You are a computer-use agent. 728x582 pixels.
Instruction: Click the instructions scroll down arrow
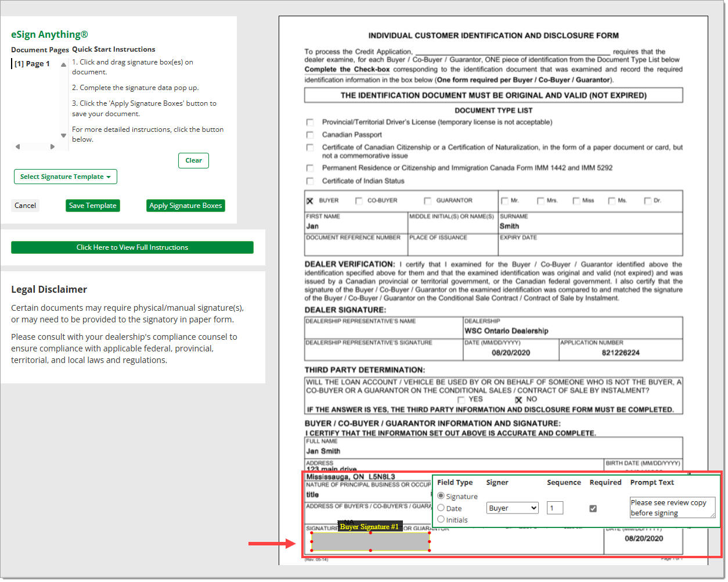click(x=63, y=135)
